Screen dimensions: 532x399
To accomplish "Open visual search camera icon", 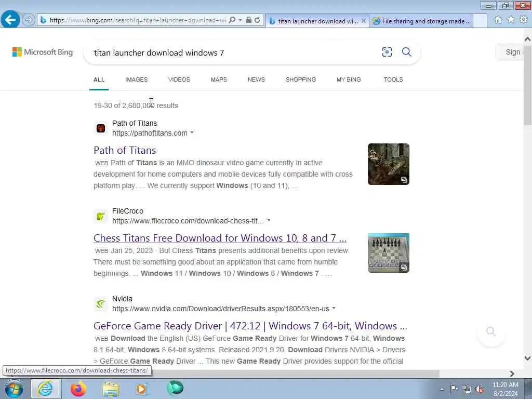I will pyautogui.click(x=387, y=52).
